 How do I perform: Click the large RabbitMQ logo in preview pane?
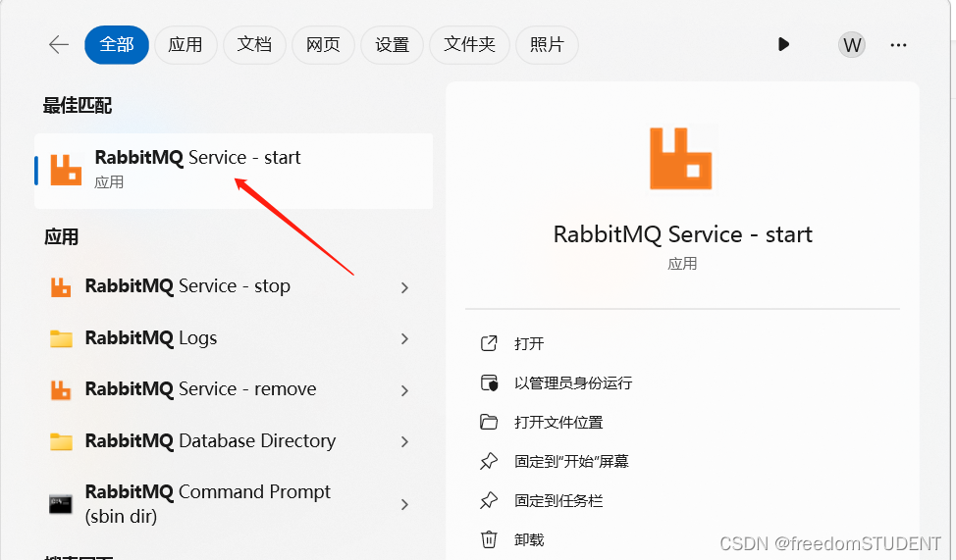[x=681, y=157]
